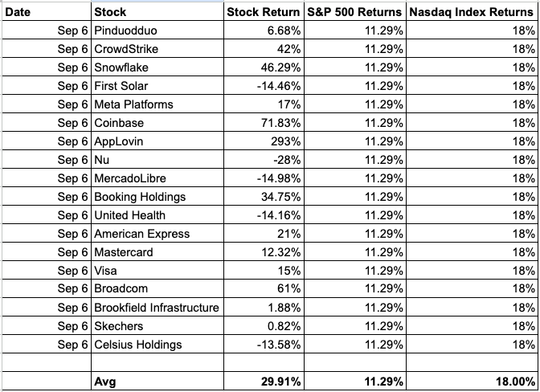
Task: Click the CrowdStrike 42% return cell
Action: tap(264, 48)
